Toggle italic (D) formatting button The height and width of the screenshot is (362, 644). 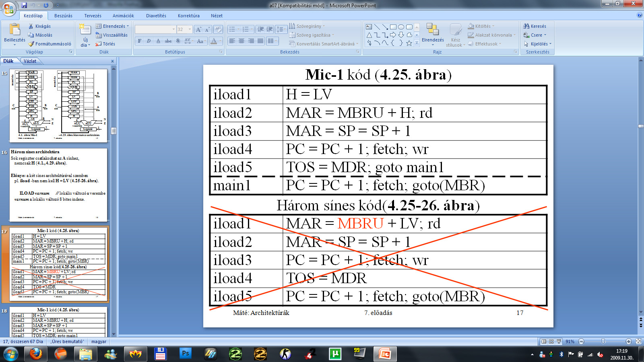pos(149,41)
